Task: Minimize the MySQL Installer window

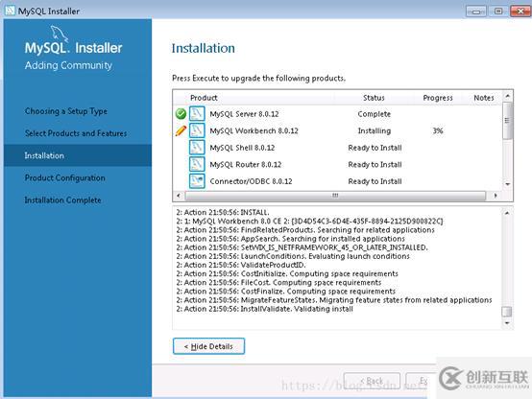Action: (x=476, y=12)
